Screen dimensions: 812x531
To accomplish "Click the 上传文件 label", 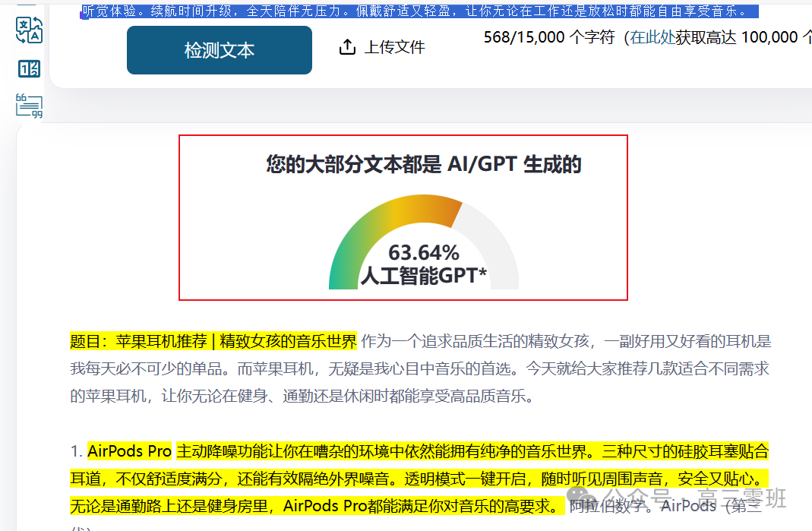I will tap(395, 47).
